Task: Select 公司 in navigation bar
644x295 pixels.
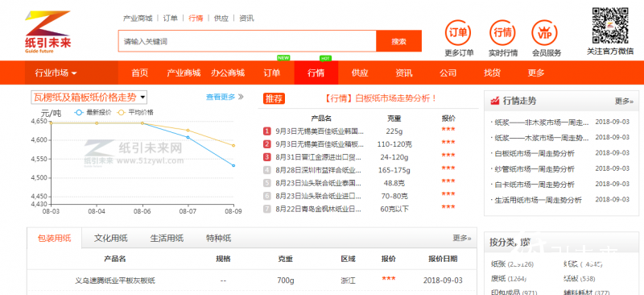Action: coord(448,73)
